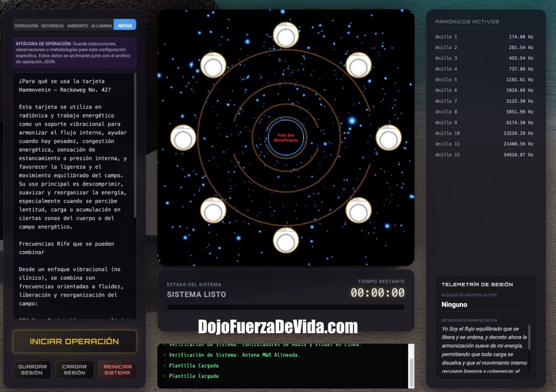Select Anillo 3 row 455.54 Hz

pyautogui.click(x=484, y=58)
